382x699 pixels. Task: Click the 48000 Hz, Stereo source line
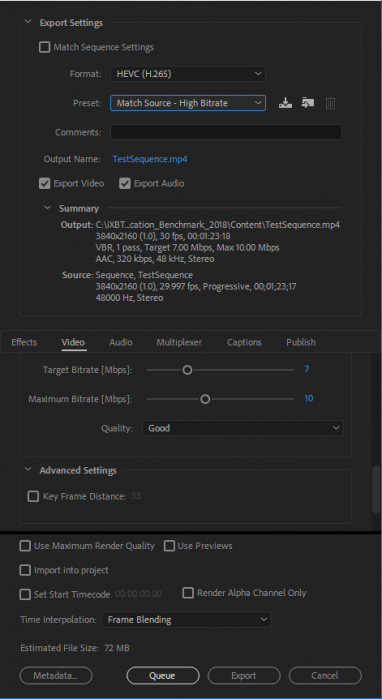coord(129,298)
